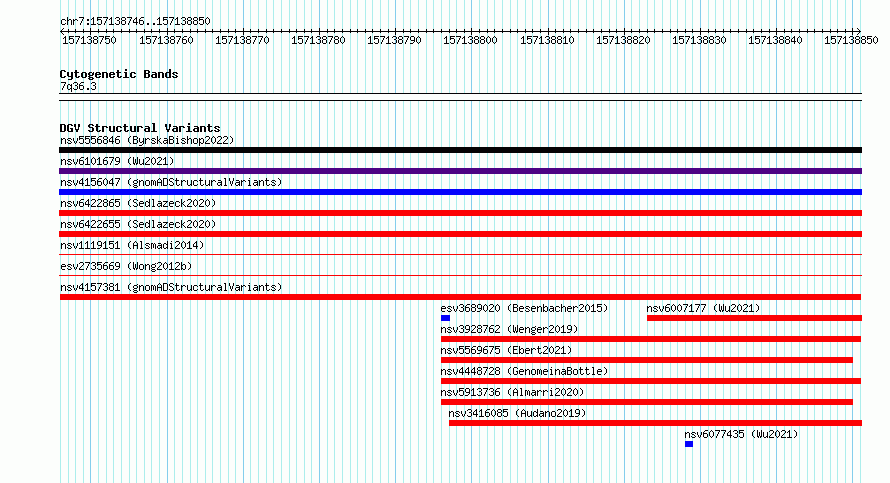Click the thin red esv2735669 variant line

pyautogui.click(x=460, y=276)
